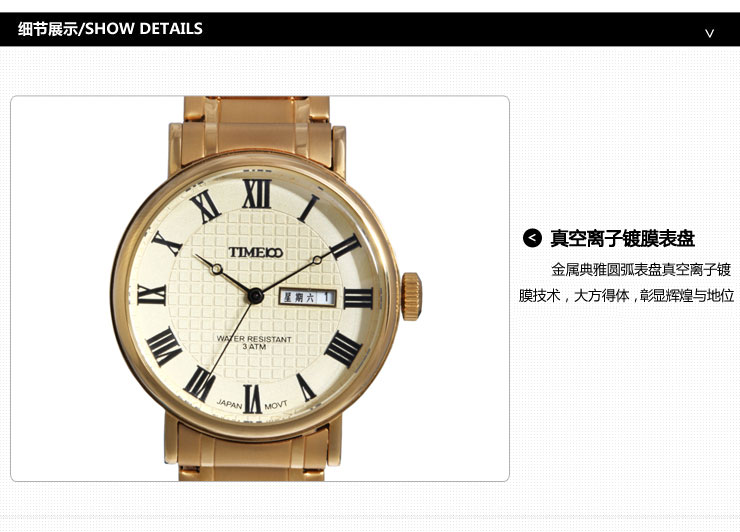Click the 真空离子镀膜表盘 heading

[x=622, y=238]
